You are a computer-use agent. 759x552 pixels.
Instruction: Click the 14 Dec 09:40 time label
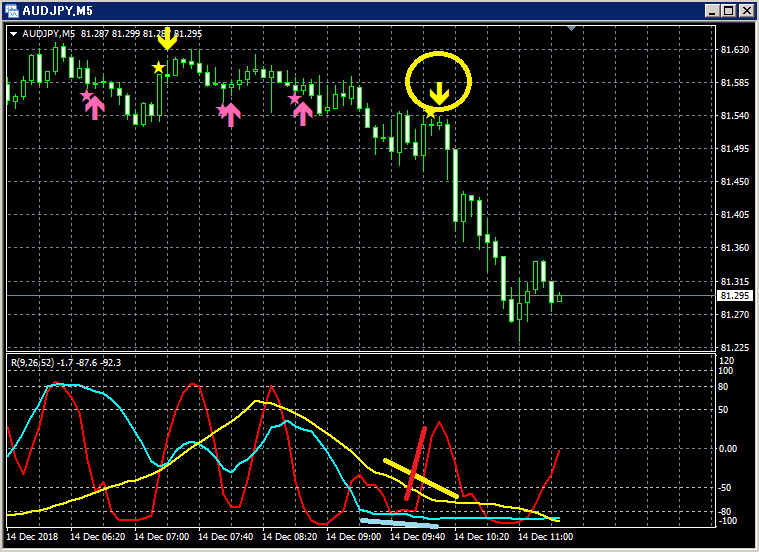click(417, 537)
